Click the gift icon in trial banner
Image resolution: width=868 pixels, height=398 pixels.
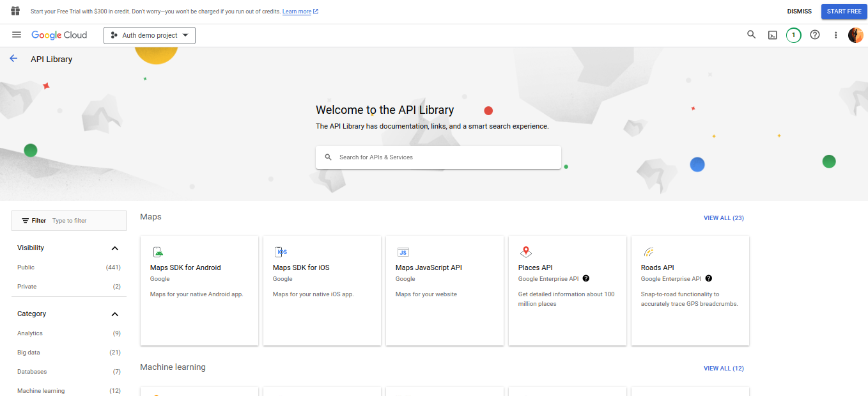(x=15, y=11)
